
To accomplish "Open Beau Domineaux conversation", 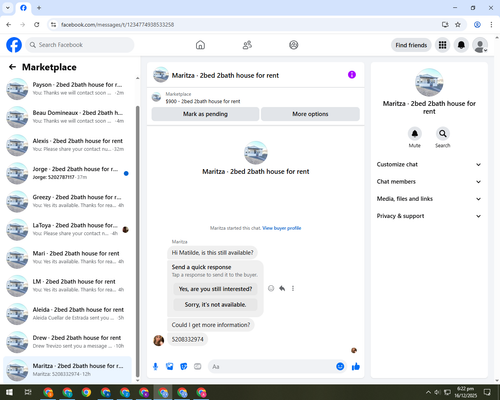I will pos(67,117).
